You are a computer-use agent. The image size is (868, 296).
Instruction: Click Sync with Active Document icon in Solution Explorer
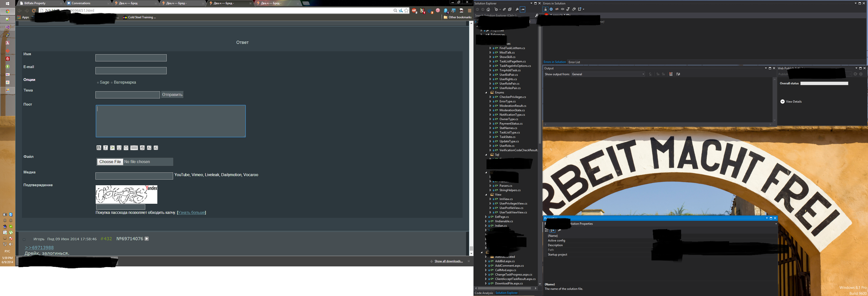[505, 9]
